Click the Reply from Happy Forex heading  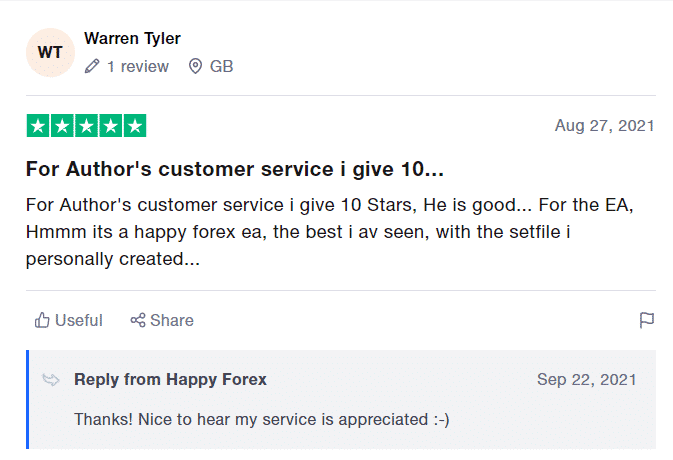[x=170, y=379]
